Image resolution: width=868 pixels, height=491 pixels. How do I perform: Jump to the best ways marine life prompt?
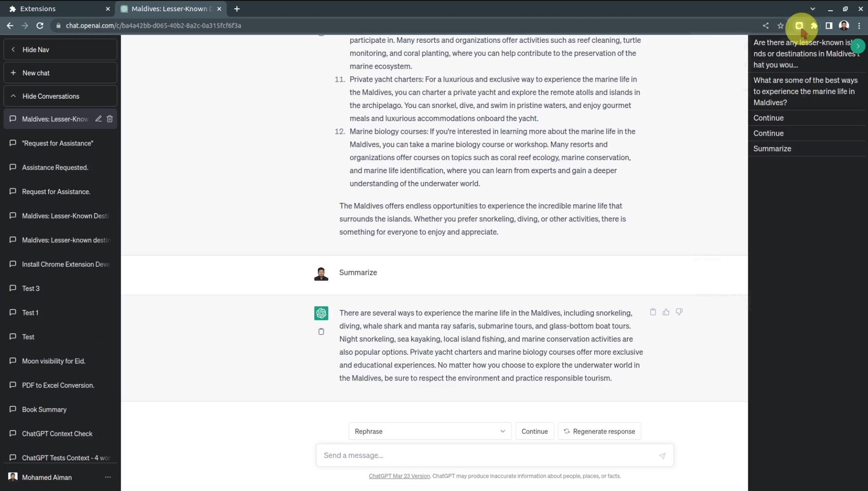coord(806,91)
